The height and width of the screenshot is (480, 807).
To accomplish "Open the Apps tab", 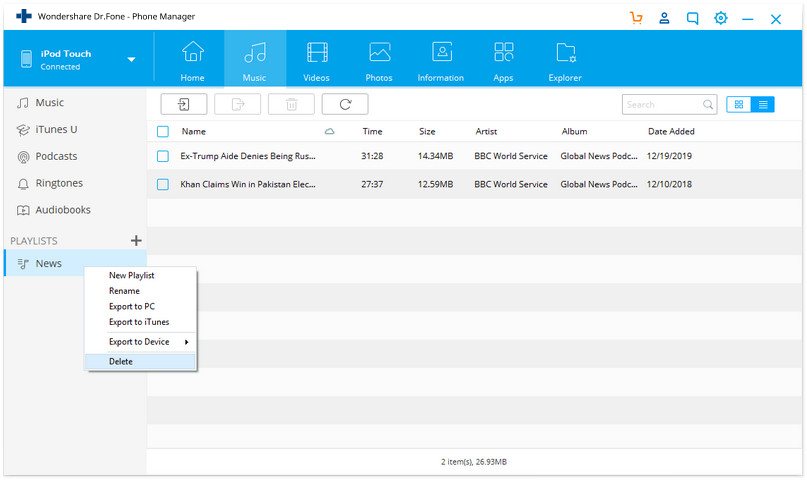I will click(x=503, y=61).
